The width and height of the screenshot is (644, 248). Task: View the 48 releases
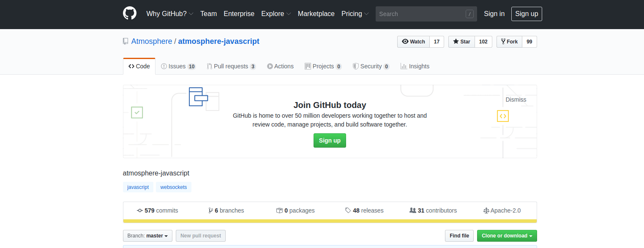pos(364,210)
